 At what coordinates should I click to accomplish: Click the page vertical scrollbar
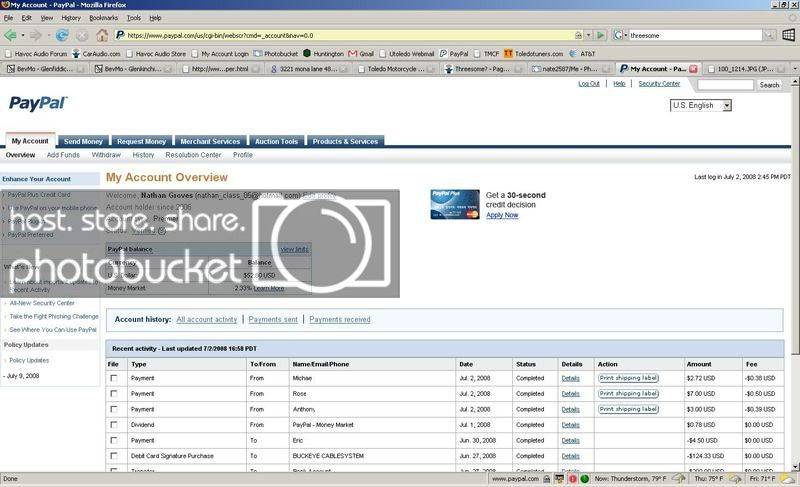pyautogui.click(x=795, y=275)
